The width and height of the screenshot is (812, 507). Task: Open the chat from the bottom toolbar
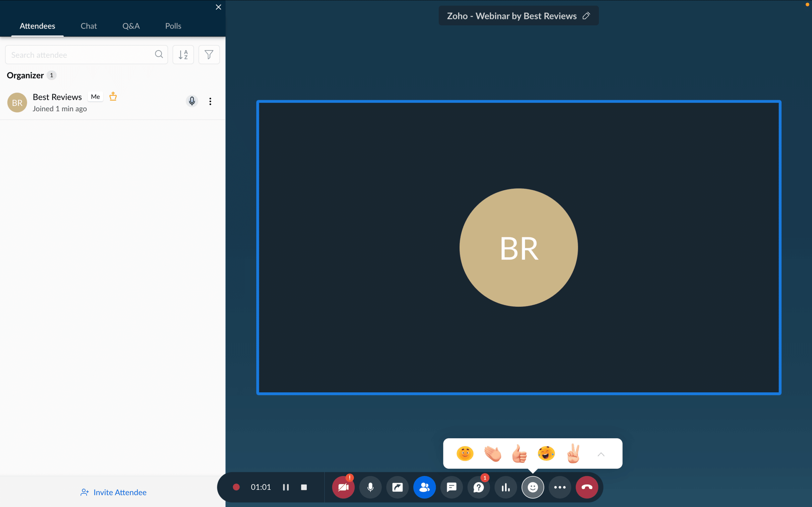pyautogui.click(x=451, y=487)
